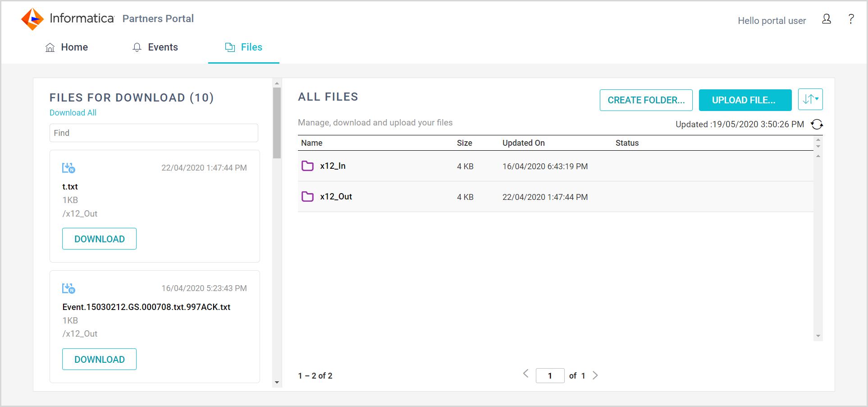The image size is (868, 407).
Task: Click the page number input field
Action: coord(550,376)
